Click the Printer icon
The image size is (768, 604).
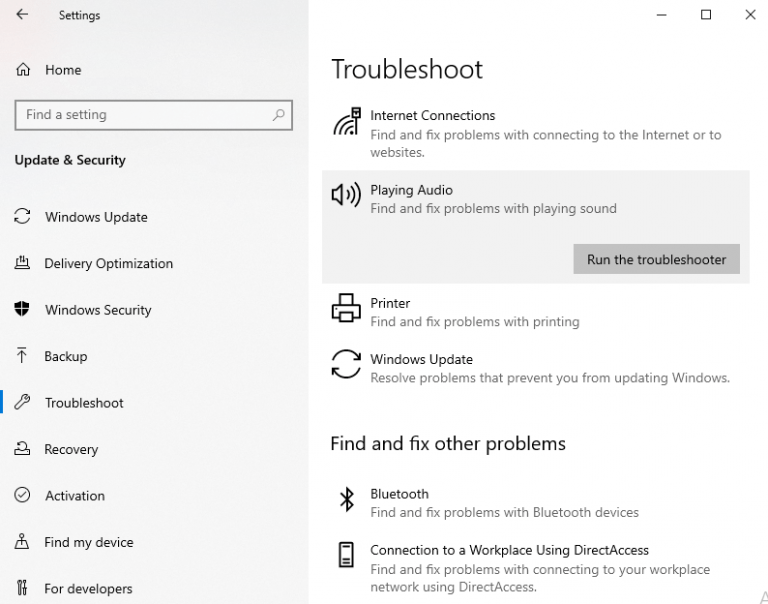(x=346, y=308)
